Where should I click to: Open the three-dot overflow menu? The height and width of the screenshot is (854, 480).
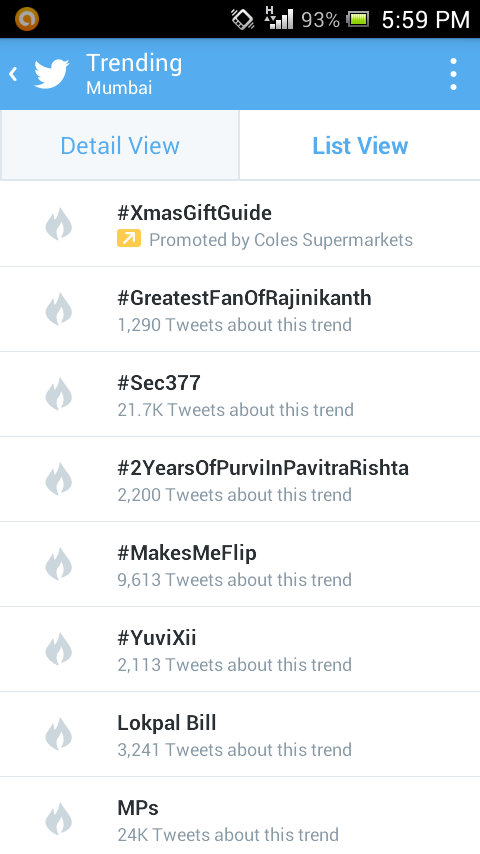tap(453, 74)
